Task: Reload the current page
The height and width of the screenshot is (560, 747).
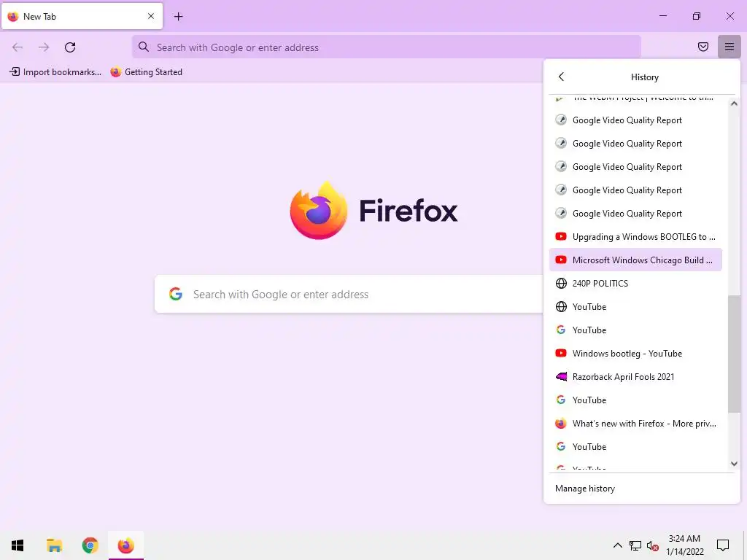Action: point(70,47)
